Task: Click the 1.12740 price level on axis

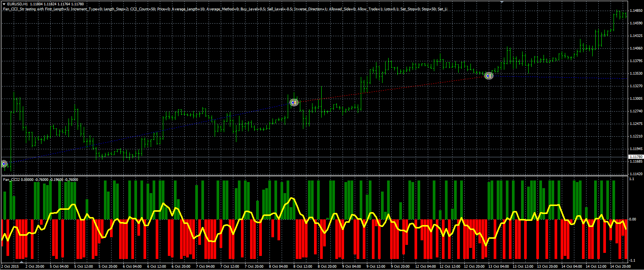Action: (x=636, y=111)
